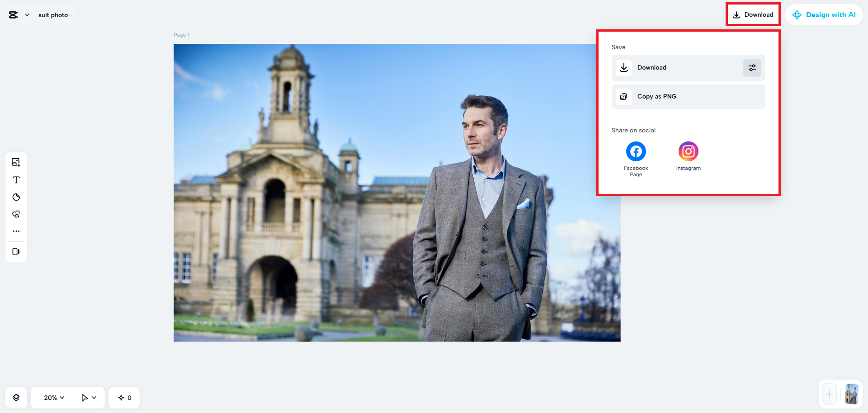Select the Page 1 thumbnail bottom-right
This screenshot has width=868, height=413.
coord(852,394)
